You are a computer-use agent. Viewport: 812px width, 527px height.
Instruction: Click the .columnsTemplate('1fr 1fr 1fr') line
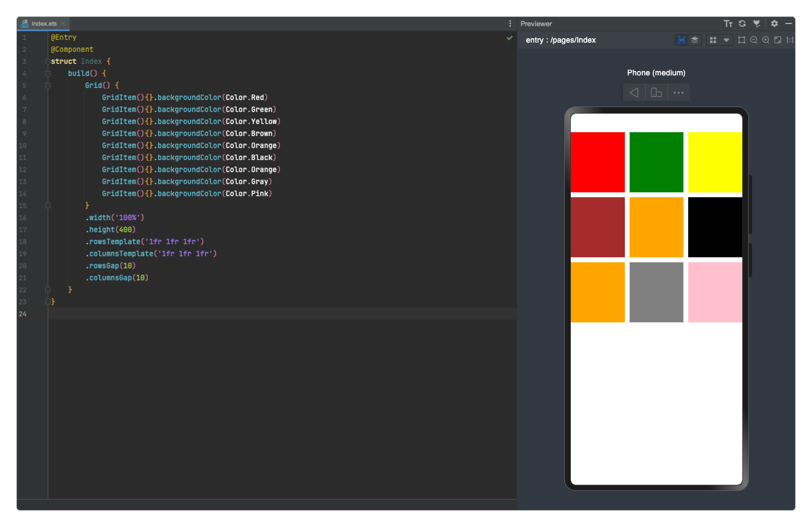[151, 254]
